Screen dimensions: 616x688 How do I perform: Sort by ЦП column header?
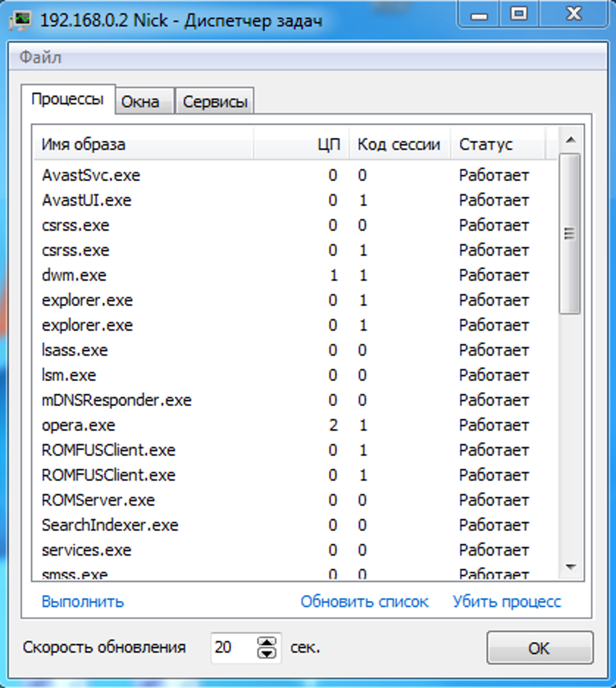pyautogui.click(x=329, y=144)
